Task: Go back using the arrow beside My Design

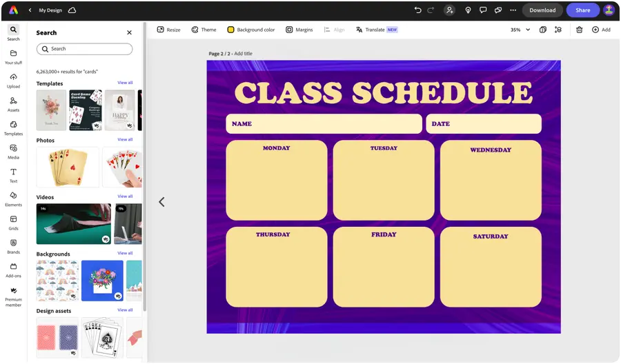Action: point(30,10)
